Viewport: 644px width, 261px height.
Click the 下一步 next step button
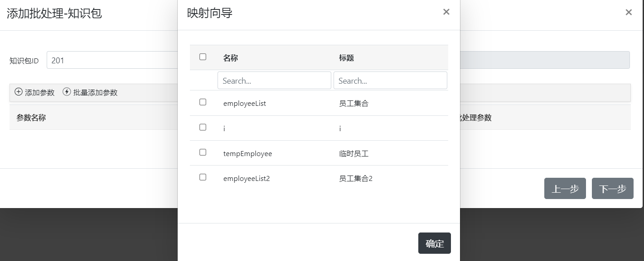(x=612, y=188)
